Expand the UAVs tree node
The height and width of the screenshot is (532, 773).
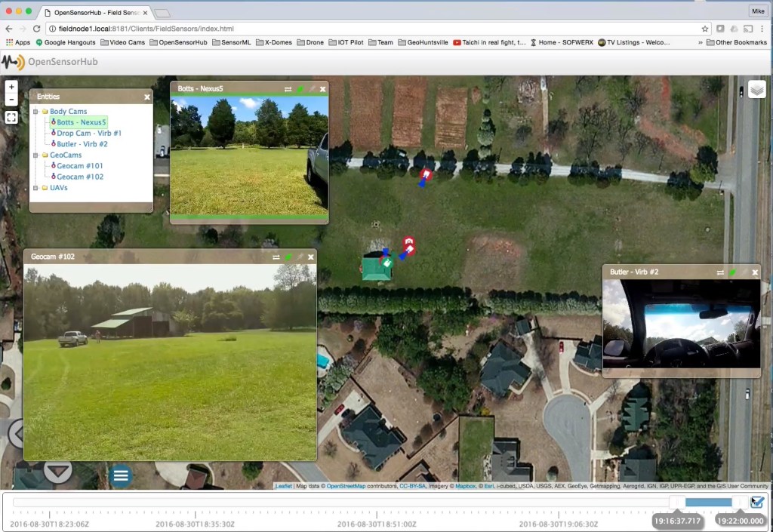point(36,187)
